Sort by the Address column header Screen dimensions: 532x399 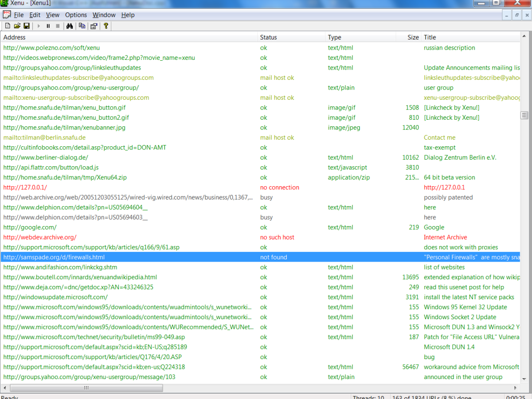click(x=129, y=37)
